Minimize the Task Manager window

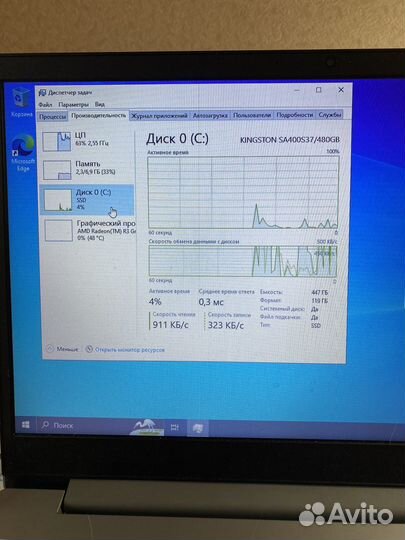[x=297, y=90]
